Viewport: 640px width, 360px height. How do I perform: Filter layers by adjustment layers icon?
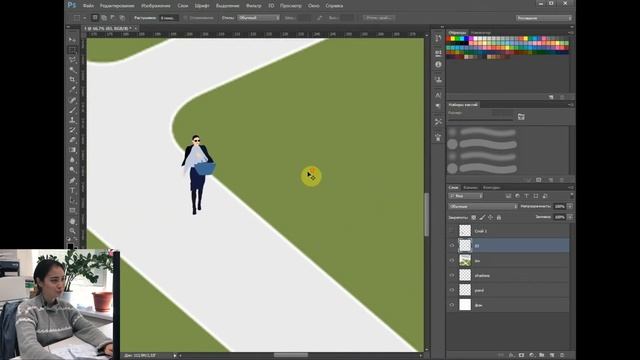coord(517,196)
